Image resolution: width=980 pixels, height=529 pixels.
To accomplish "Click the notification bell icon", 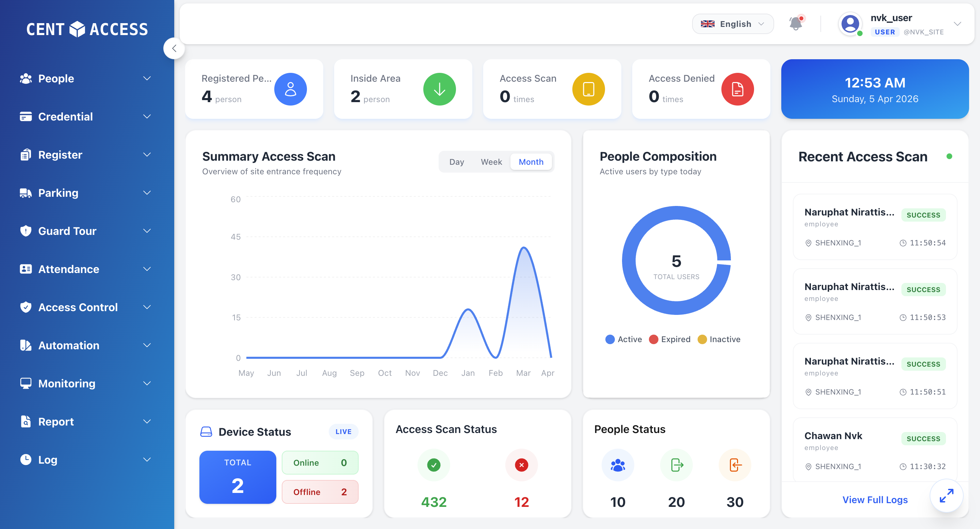I will point(796,24).
